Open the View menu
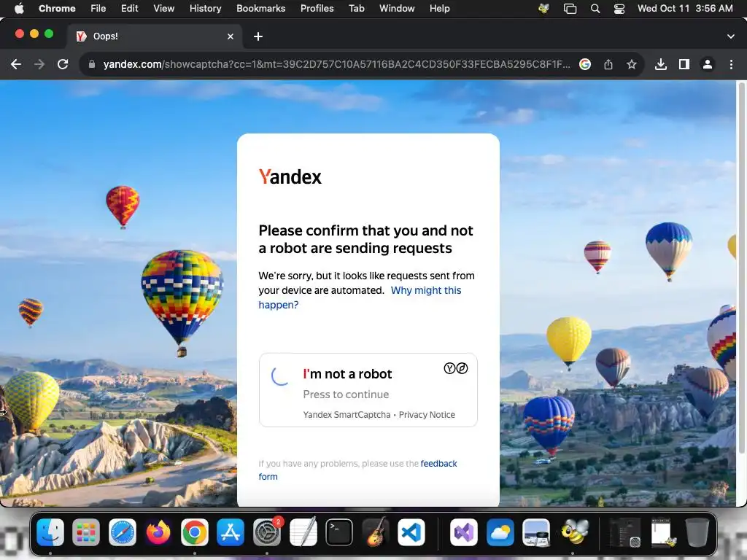Screen dimensions: 747x560 tap(164, 8)
